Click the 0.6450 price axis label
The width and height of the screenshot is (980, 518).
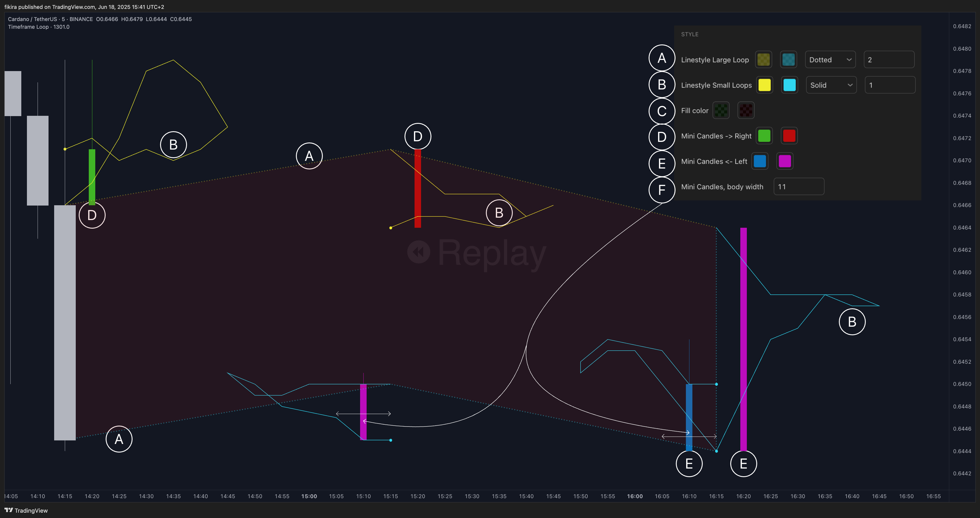tap(962, 384)
